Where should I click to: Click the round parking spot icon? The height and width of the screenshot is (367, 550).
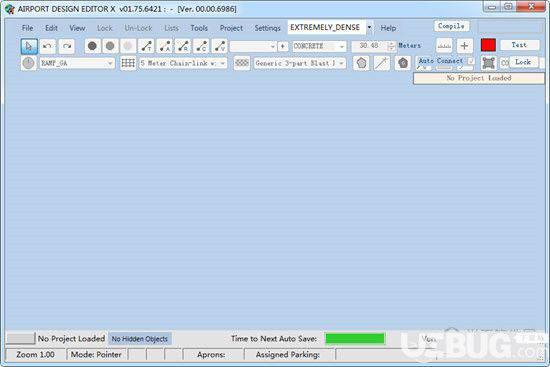28,63
